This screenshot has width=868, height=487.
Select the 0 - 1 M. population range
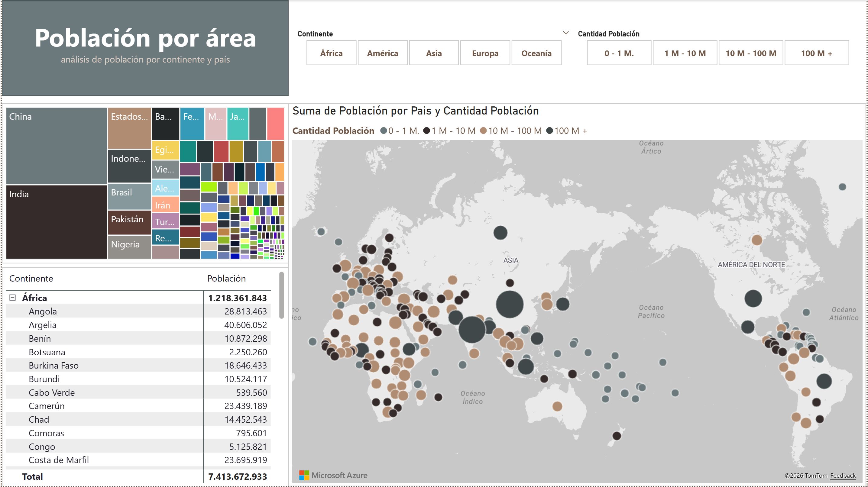tap(619, 53)
